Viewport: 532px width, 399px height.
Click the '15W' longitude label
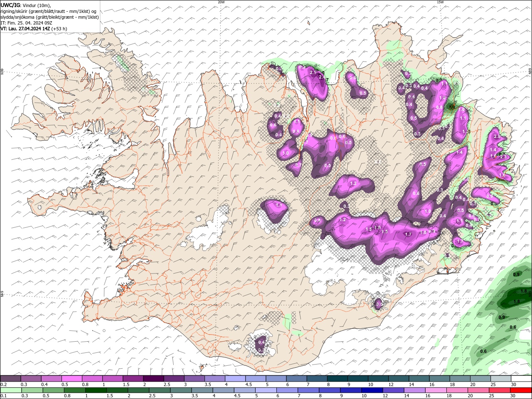pyautogui.click(x=440, y=2)
